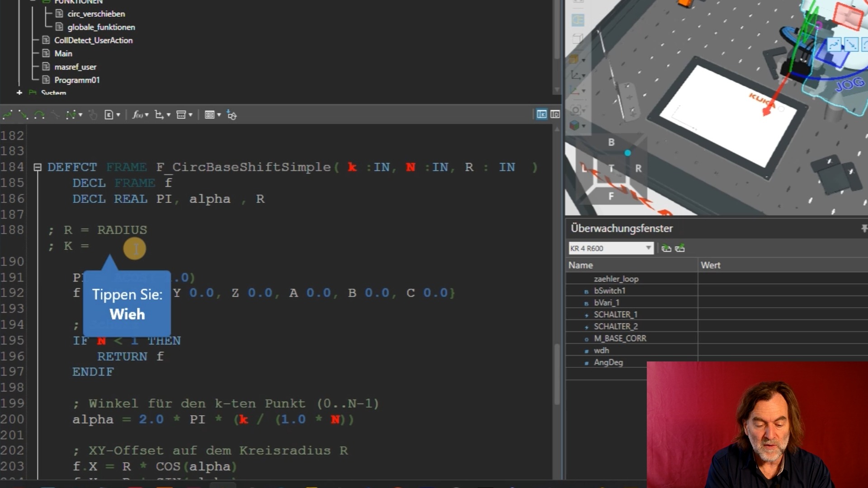The image size is (868, 488).
Task: Click the shapes import icon in editor toolbar
Action: [231, 115]
